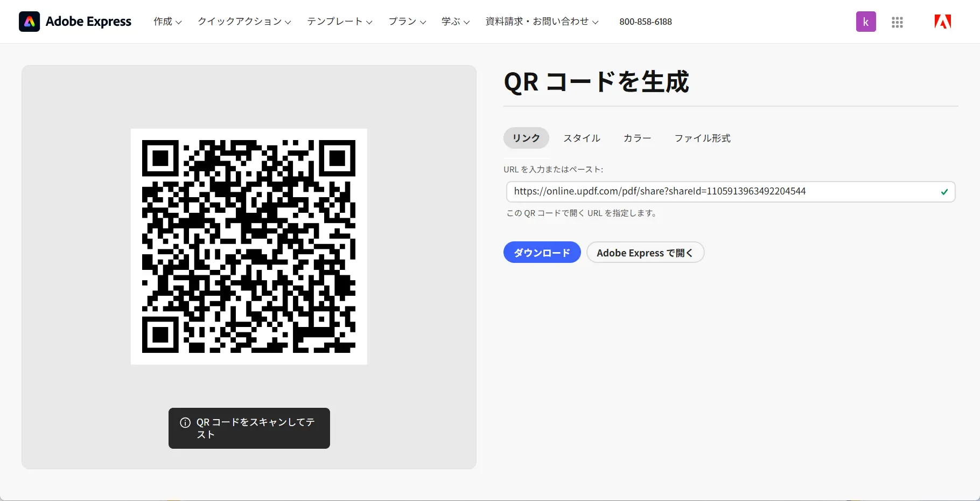980x501 pixels.
Task: Expand the 学ぶ menu
Action: pos(456,22)
